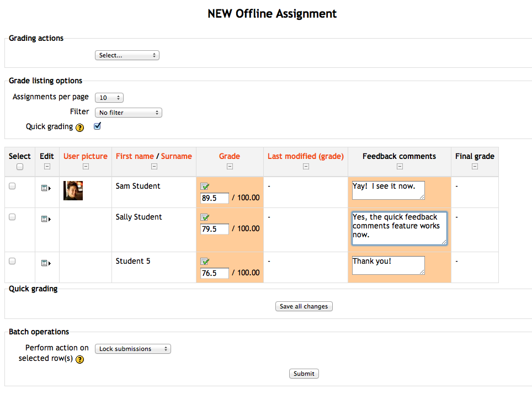Click Quick grading help question icon
The height and width of the screenshot is (394, 532).
pyautogui.click(x=79, y=127)
